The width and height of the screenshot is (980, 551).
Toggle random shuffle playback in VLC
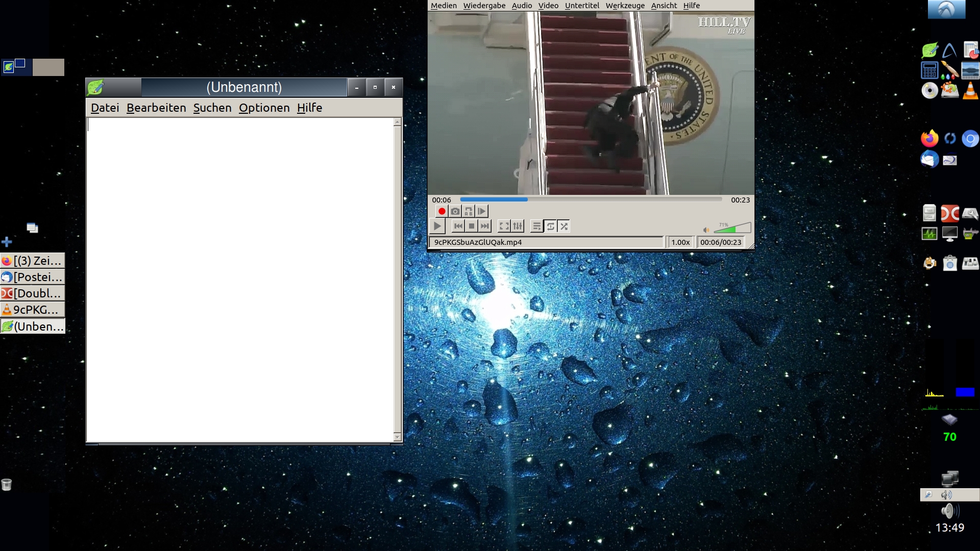click(564, 226)
